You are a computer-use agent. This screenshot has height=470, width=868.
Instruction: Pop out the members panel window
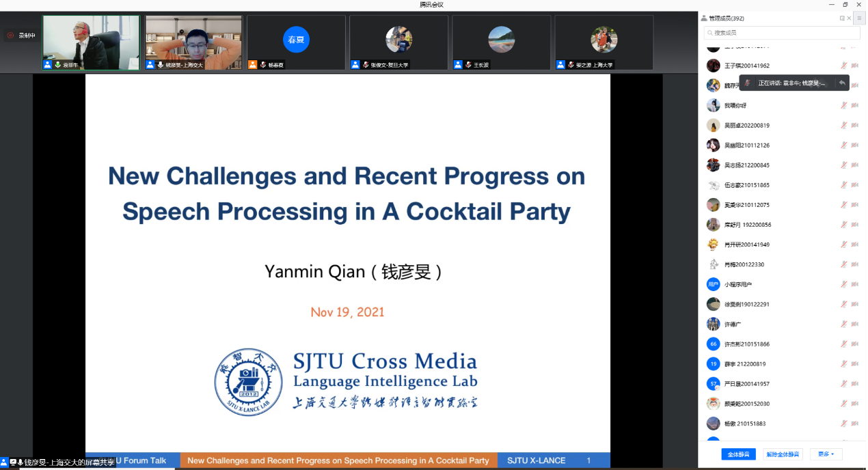(842, 18)
